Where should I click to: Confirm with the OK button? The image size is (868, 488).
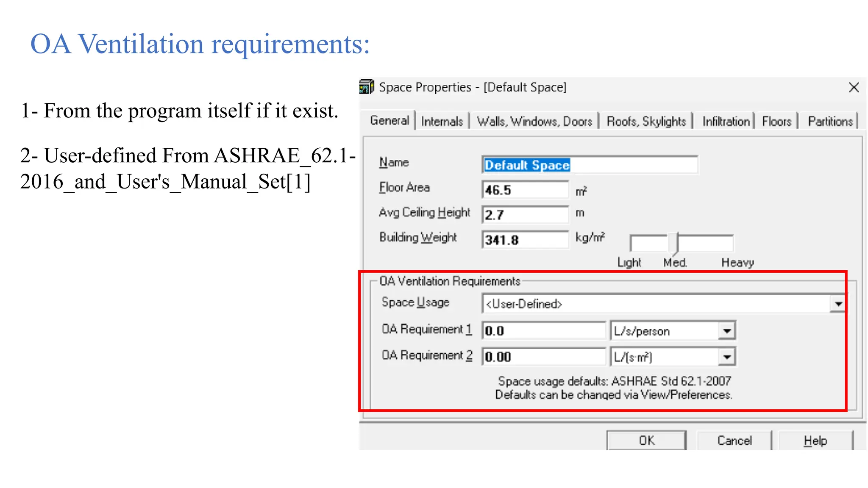coord(646,441)
